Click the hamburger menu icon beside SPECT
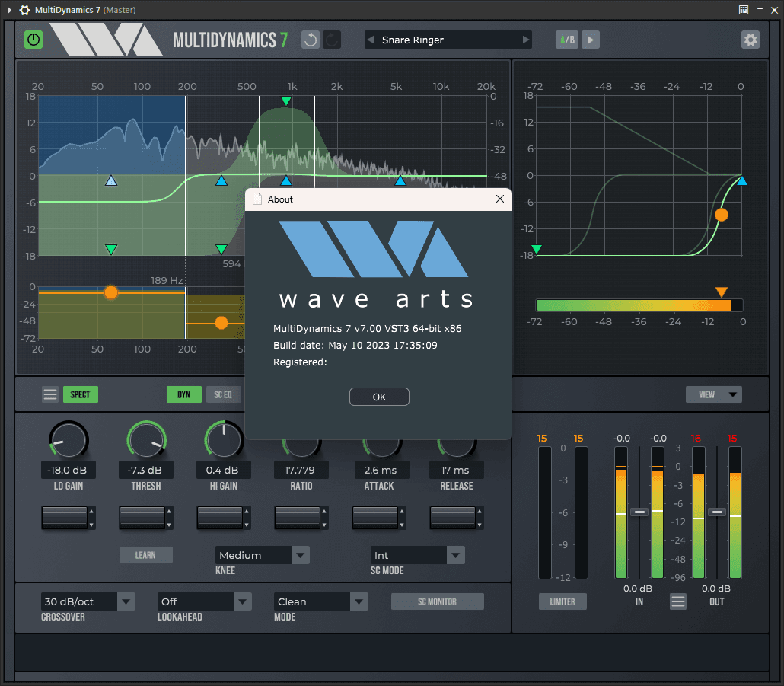This screenshot has width=784, height=686. click(49, 394)
